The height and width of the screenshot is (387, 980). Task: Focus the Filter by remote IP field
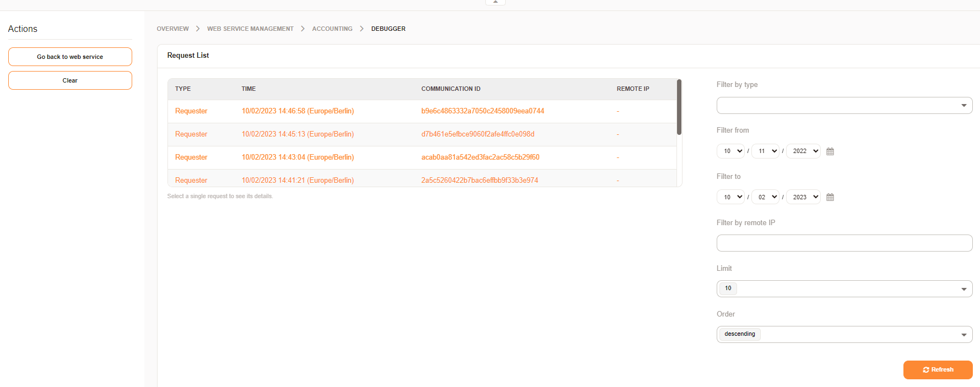tap(844, 243)
